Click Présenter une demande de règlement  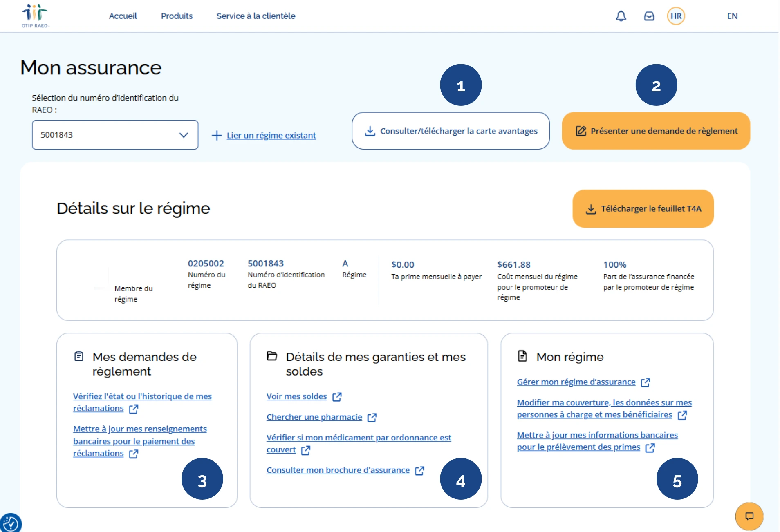coord(656,131)
